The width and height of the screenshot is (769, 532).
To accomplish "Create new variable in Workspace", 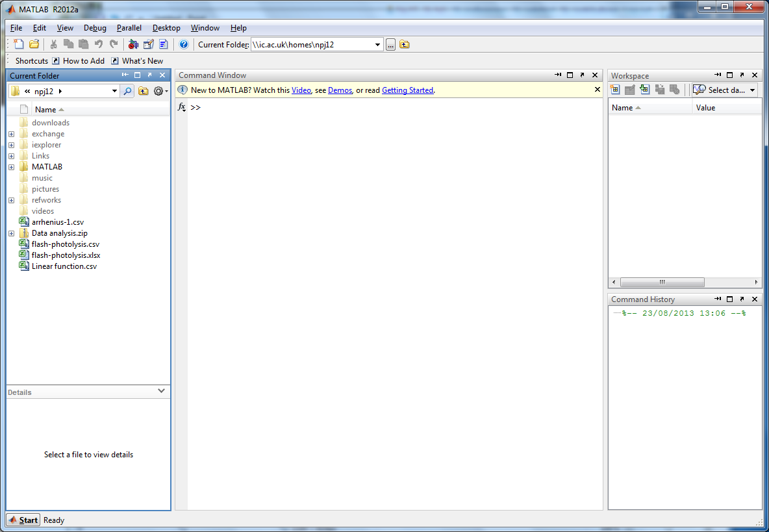I will click(615, 90).
